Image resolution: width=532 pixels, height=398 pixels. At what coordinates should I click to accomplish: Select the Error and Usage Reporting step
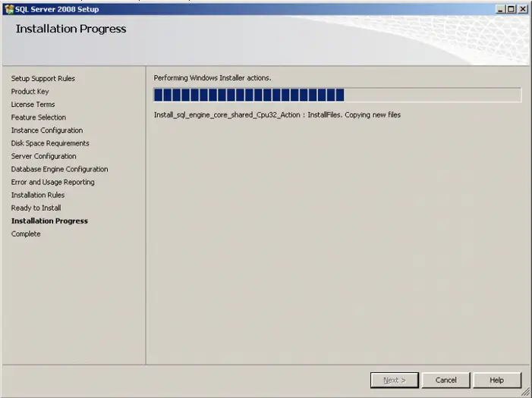click(53, 182)
